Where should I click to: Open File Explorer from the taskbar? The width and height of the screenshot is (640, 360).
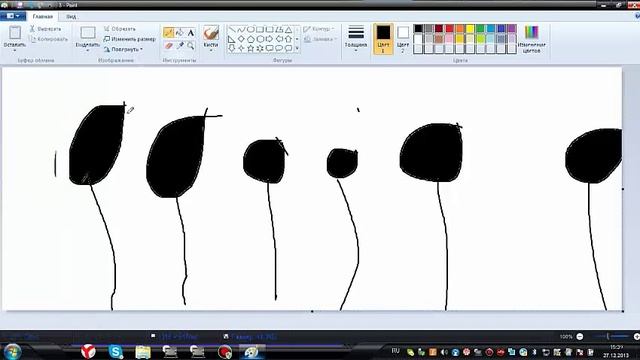(x=143, y=351)
